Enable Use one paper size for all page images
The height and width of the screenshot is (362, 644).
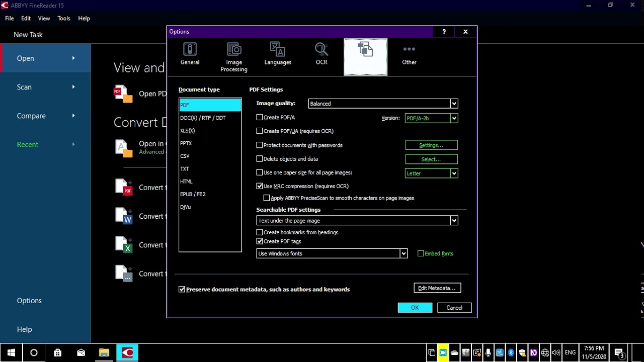[x=260, y=172]
